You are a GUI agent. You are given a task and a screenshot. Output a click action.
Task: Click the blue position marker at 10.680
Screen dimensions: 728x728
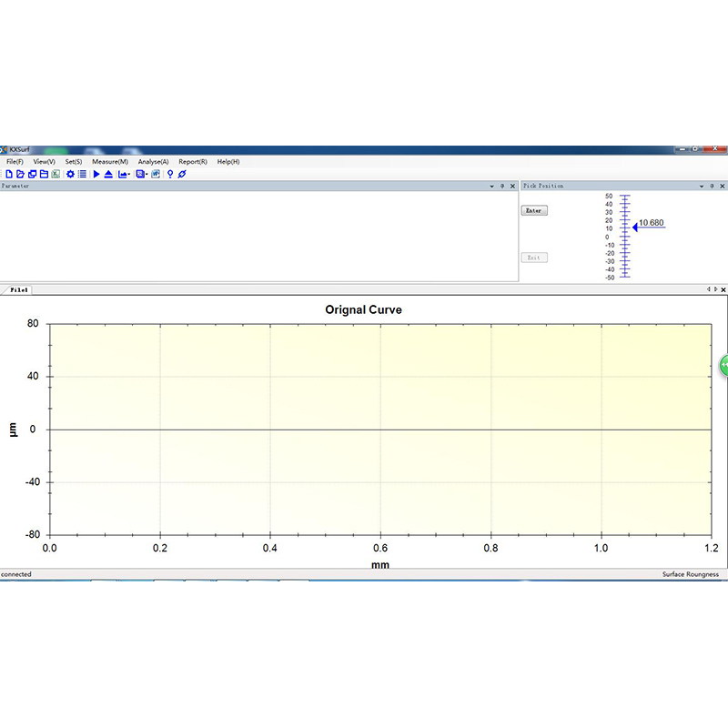coord(634,227)
